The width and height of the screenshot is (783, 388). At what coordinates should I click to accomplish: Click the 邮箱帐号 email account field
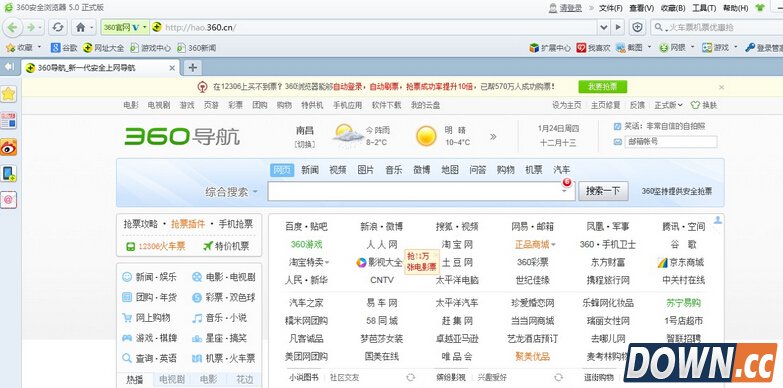click(x=670, y=142)
